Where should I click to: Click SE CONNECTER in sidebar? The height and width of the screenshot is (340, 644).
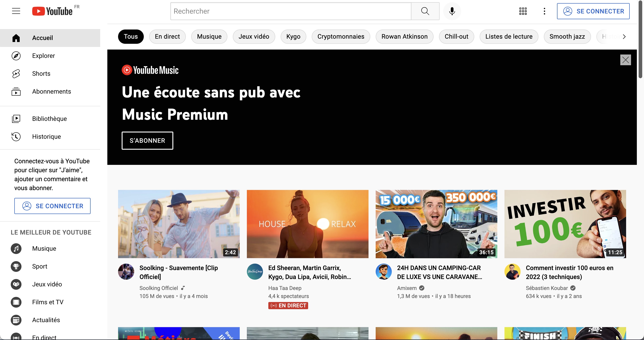(52, 206)
